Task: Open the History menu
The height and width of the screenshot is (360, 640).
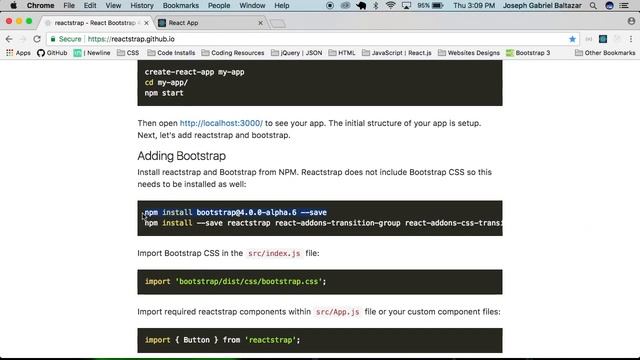Action: pyautogui.click(x=142, y=5)
